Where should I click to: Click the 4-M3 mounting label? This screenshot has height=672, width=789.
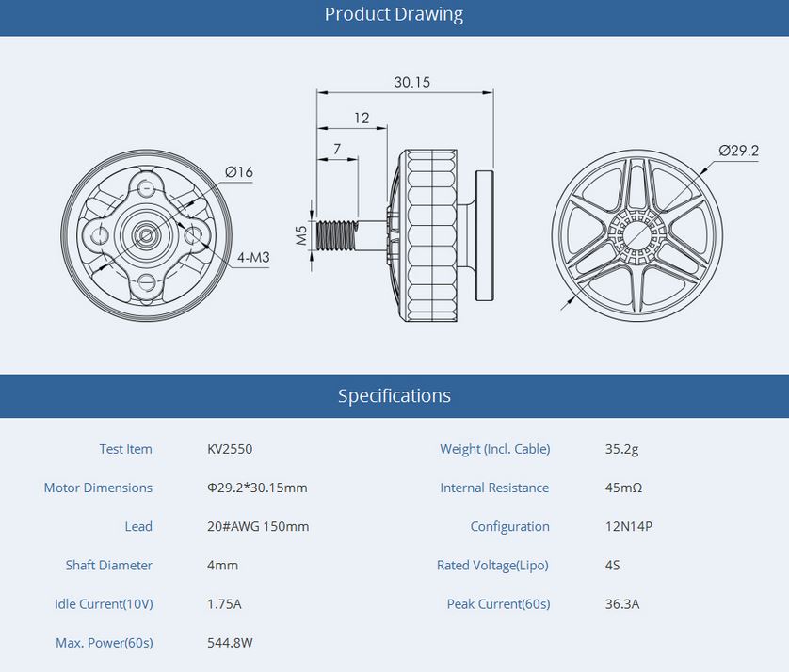pos(253,258)
